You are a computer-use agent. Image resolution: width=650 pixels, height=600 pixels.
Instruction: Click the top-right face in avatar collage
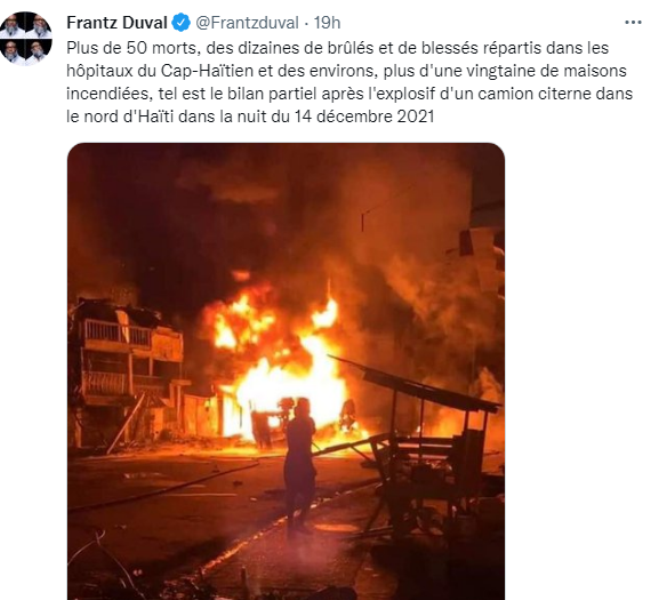click(39, 25)
